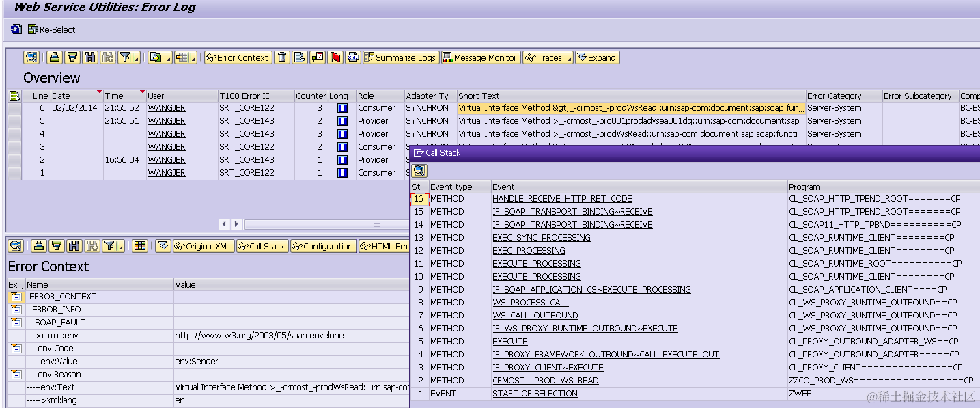Open HANDLE_RECEIVE_HTTP_RET_CODE event link

pyautogui.click(x=562, y=199)
